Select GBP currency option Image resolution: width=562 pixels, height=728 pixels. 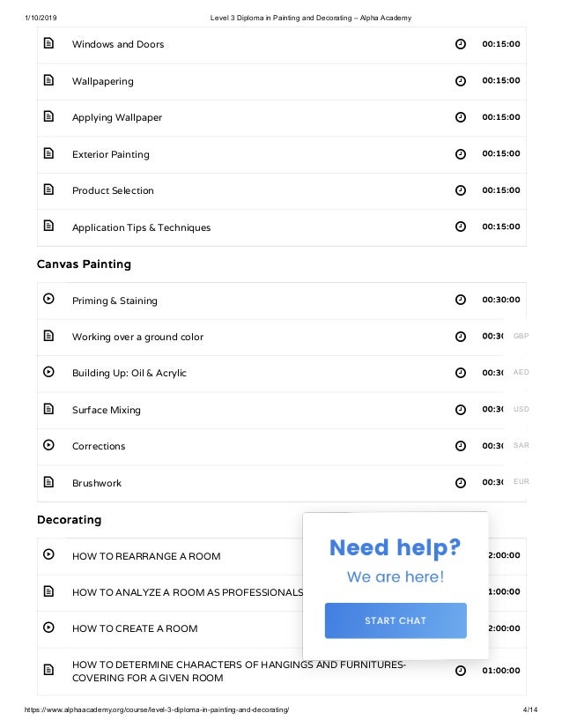tap(521, 336)
